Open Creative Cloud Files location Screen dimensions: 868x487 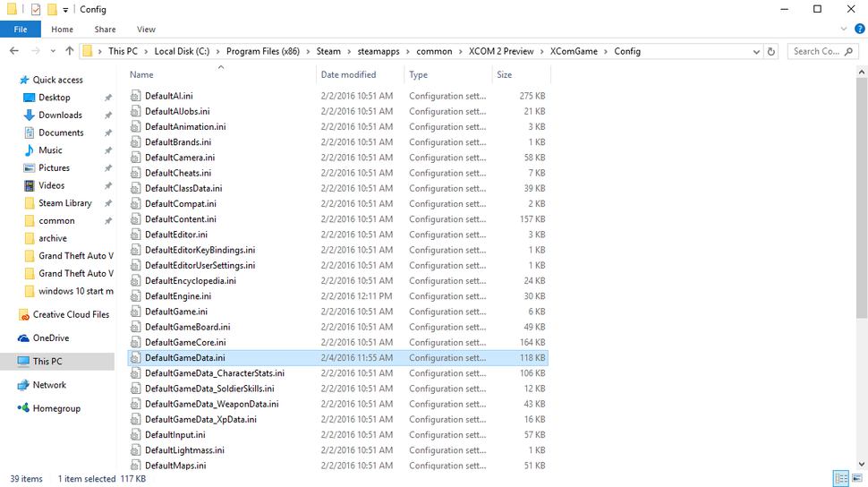[71, 315]
